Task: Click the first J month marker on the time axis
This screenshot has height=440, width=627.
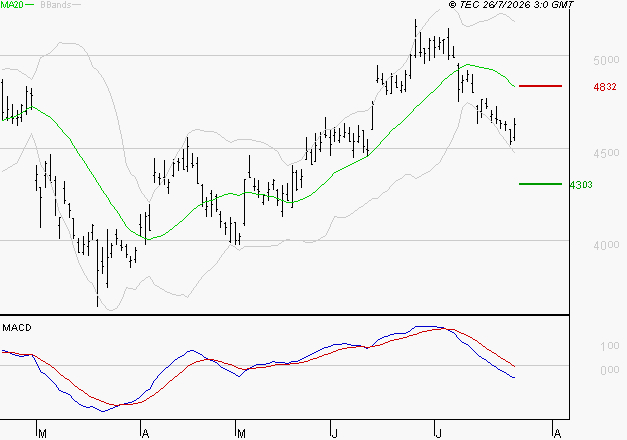Action: point(334,434)
